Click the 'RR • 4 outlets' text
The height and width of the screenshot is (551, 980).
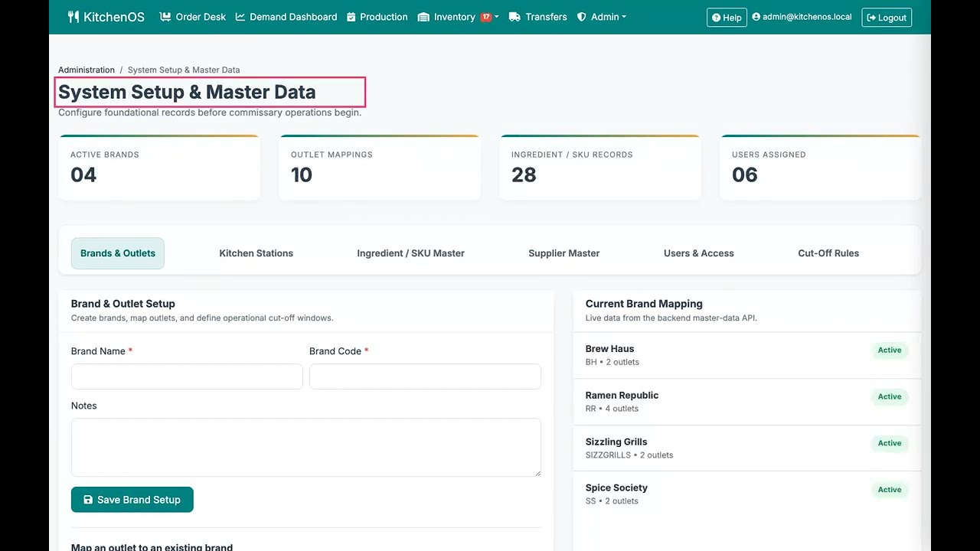[x=612, y=409]
